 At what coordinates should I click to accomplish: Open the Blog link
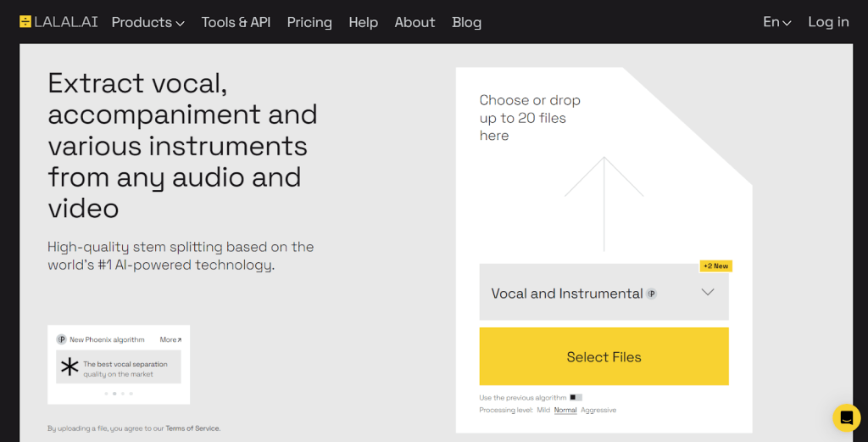tap(467, 23)
